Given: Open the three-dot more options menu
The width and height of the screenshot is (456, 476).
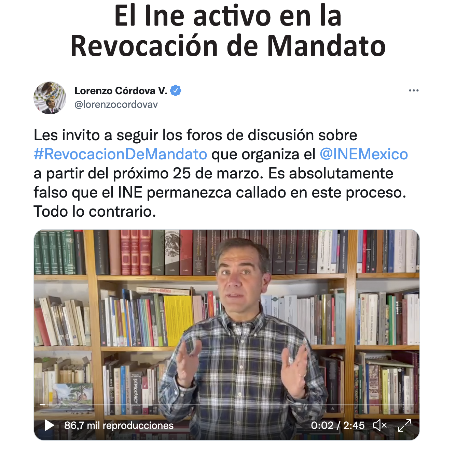Looking at the screenshot, I should point(414,90).
